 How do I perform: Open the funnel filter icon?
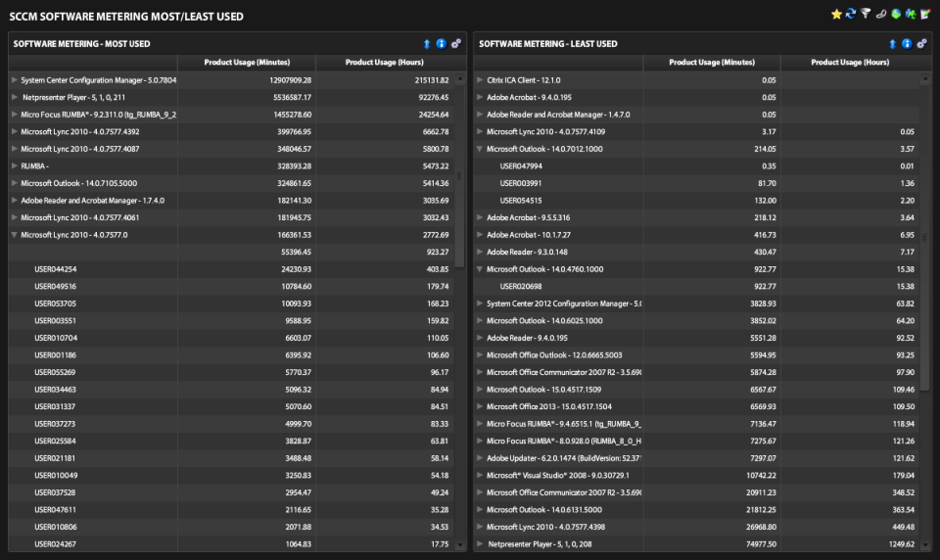(866, 13)
